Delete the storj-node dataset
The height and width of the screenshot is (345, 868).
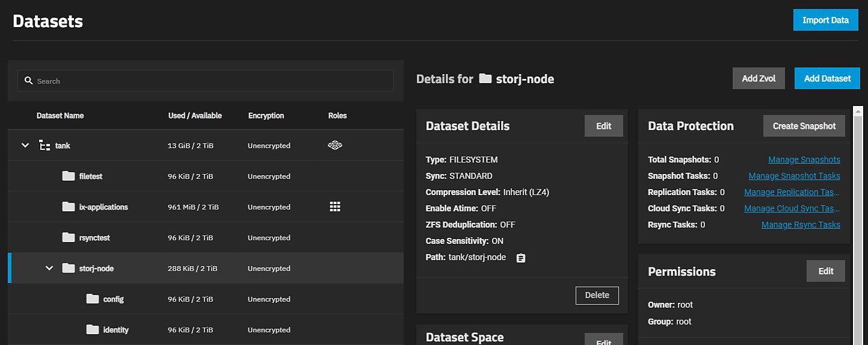pyautogui.click(x=597, y=295)
